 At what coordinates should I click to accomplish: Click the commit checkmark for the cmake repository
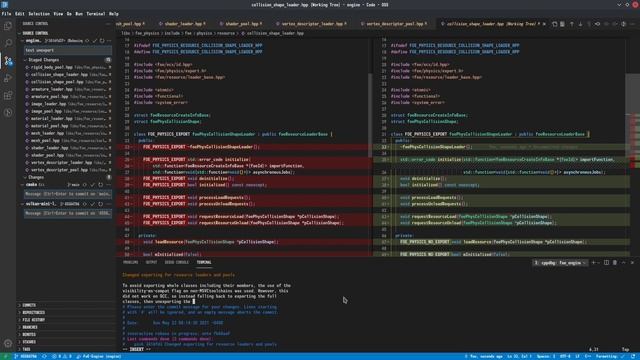(x=93, y=185)
